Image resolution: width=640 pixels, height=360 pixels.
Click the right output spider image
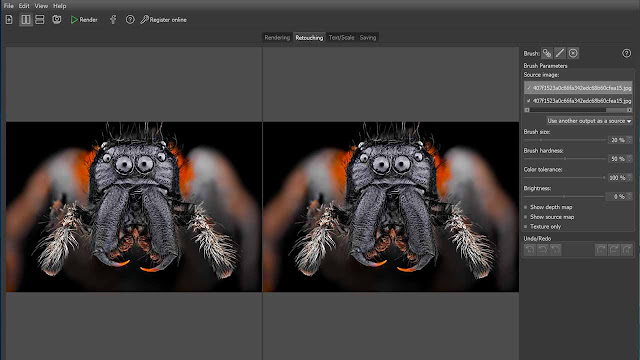click(x=391, y=207)
